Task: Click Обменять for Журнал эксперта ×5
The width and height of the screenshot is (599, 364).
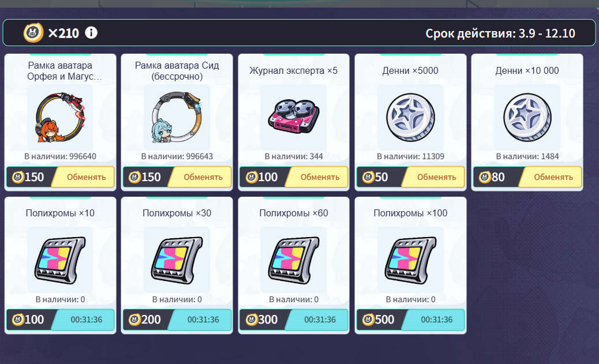Action: (317, 177)
